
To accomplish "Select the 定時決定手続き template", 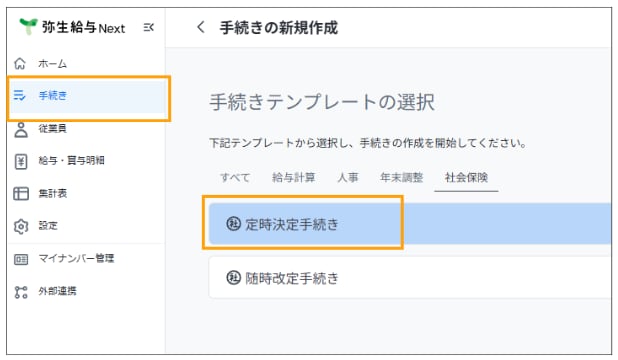I will tap(410, 224).
